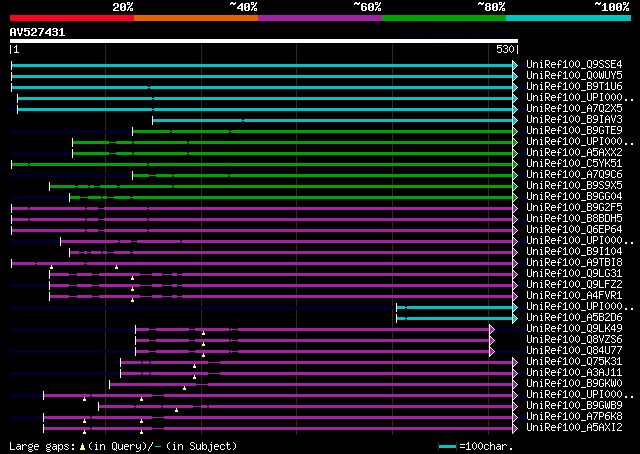Click the cyan =100char. scale bar legend
The height and width of the screenshot is (454, 640).
click(x=447, y=447)
